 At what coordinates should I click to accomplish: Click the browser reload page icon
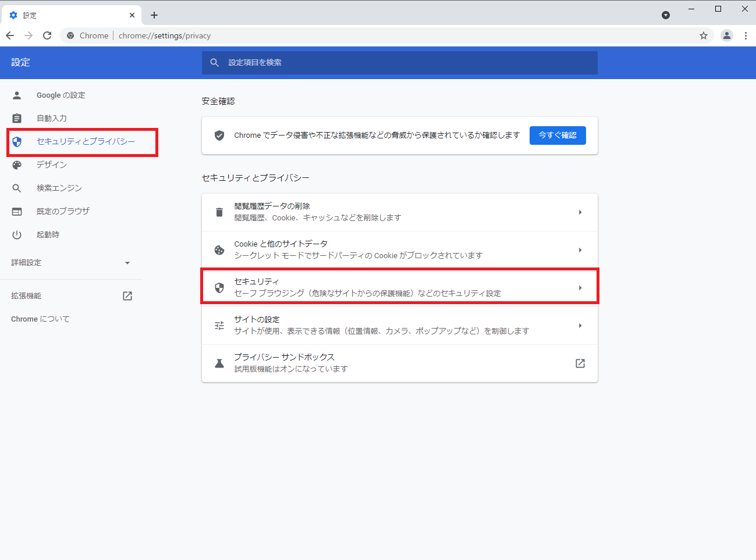[x=47, y=35]
